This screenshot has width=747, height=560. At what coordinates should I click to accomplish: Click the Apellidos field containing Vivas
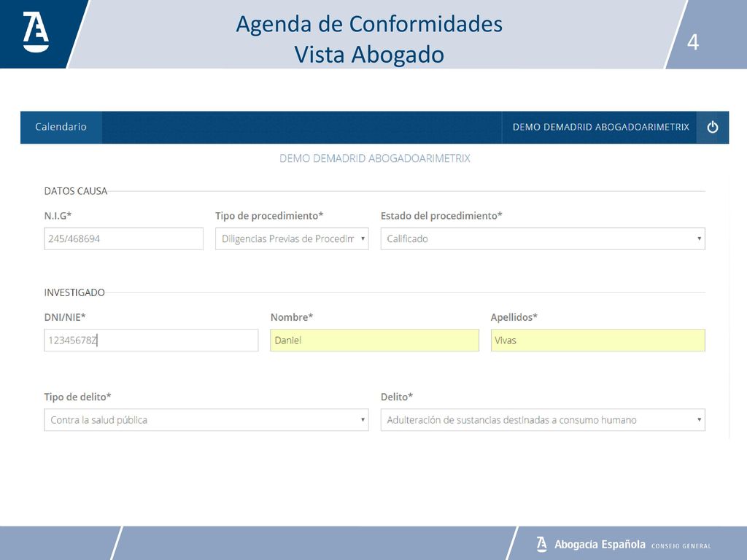click(598, 340)
